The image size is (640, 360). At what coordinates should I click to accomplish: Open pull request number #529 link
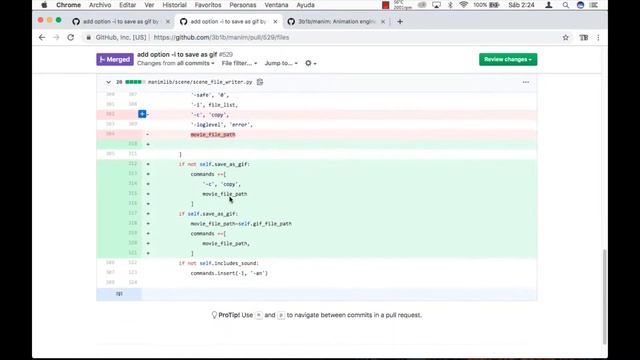pyautogui.click(x=226, y=54)
